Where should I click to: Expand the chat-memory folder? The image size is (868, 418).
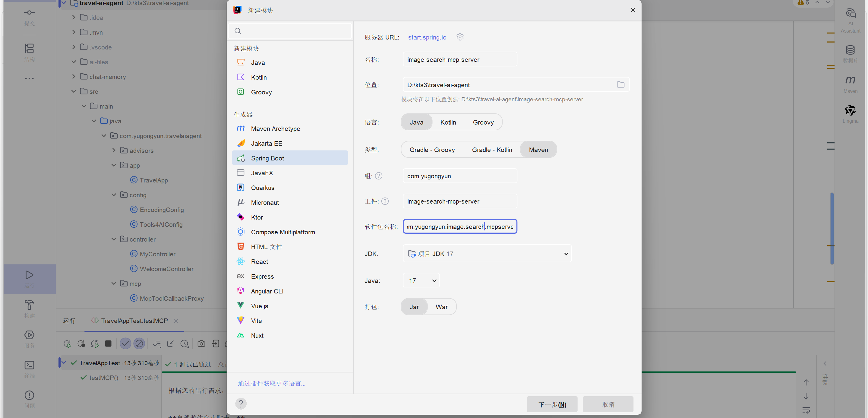[74, 77]
